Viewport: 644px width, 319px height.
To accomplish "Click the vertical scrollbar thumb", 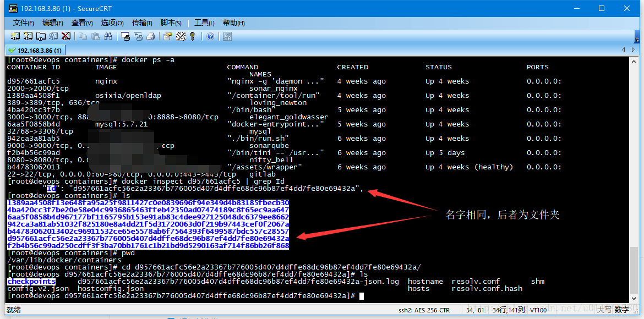I will 635,269.
